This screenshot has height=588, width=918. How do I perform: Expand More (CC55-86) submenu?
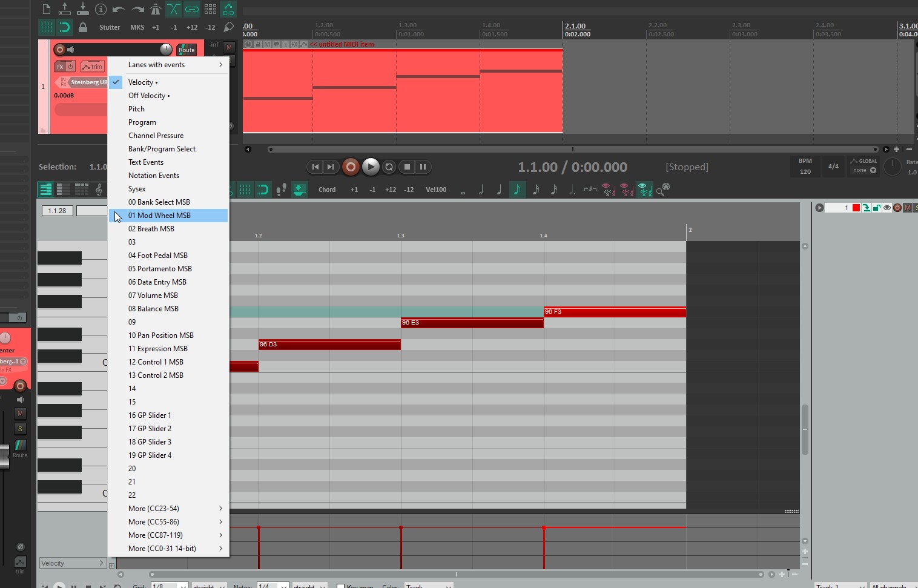[169, 522]
